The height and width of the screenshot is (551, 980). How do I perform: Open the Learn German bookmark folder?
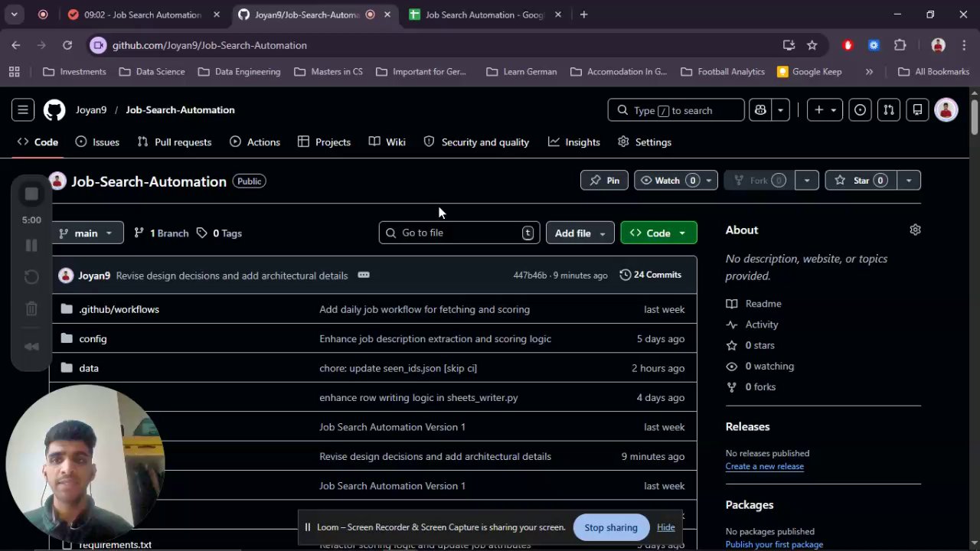pyautogui.click(x=521, y=72)
